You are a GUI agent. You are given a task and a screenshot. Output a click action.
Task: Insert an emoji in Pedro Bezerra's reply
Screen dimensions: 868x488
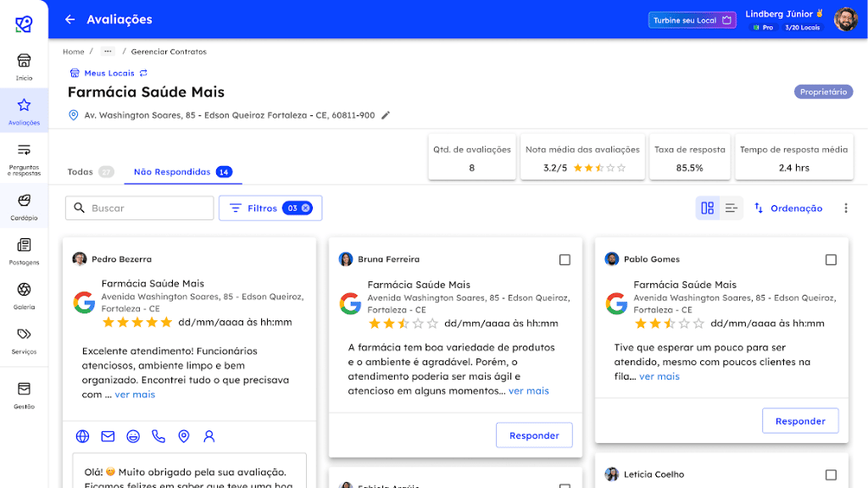(x=133, y=436)
